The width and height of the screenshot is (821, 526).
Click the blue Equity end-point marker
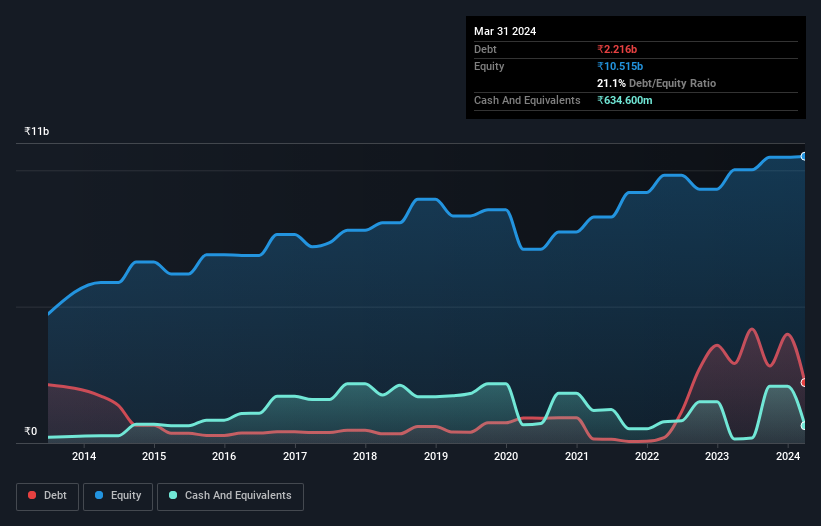(x=804, y=156)
